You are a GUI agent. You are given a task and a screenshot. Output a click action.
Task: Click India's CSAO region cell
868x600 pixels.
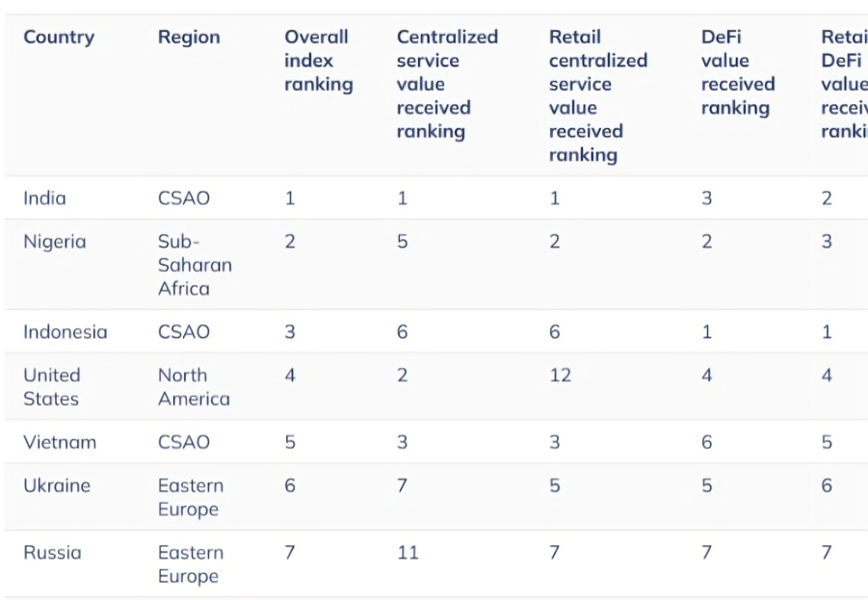click(183, 198)
